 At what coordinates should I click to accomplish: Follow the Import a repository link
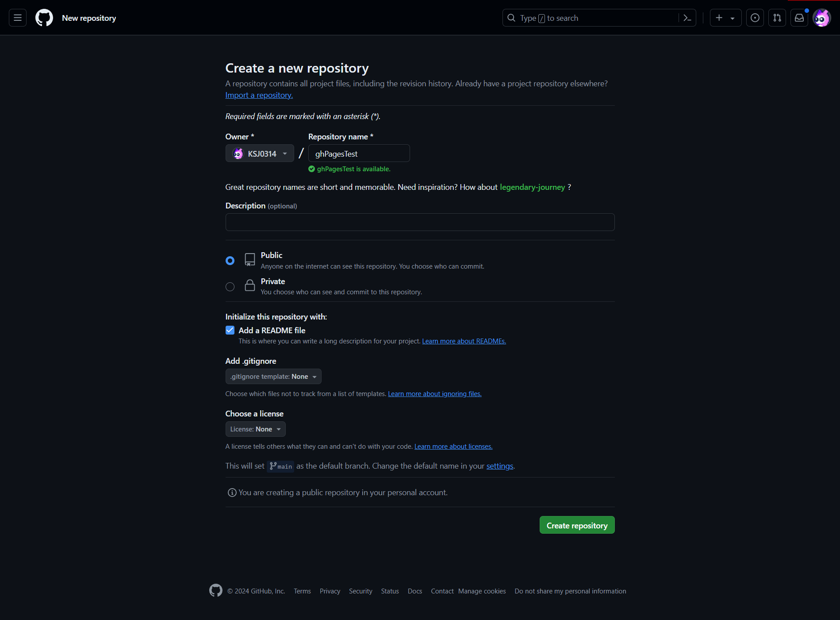click(x=259, y=95)
